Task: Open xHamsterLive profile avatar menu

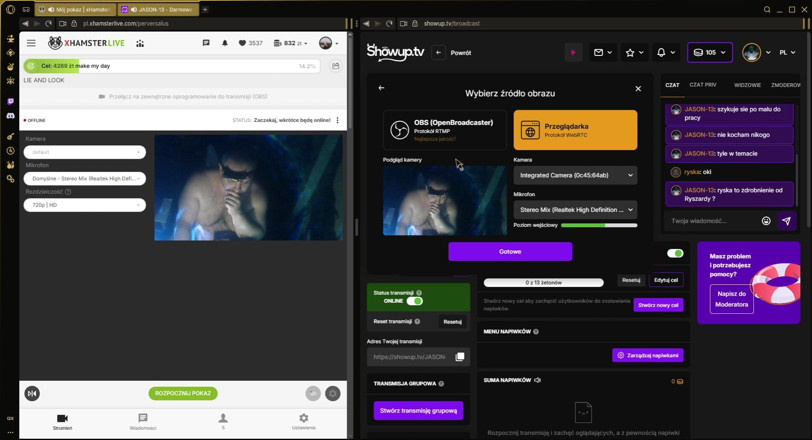Action: [329, 43]
